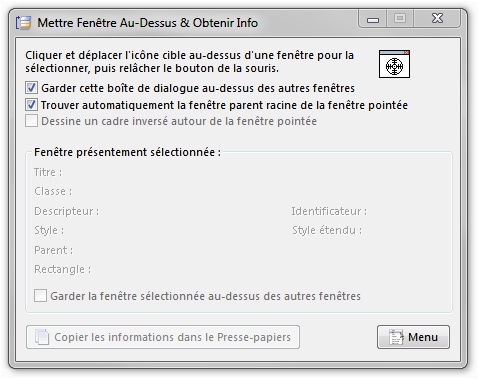The width and height of the screenshot is (478, 379).
Task: Click the crosshair target icon
Action: click(x=394, y=64)
